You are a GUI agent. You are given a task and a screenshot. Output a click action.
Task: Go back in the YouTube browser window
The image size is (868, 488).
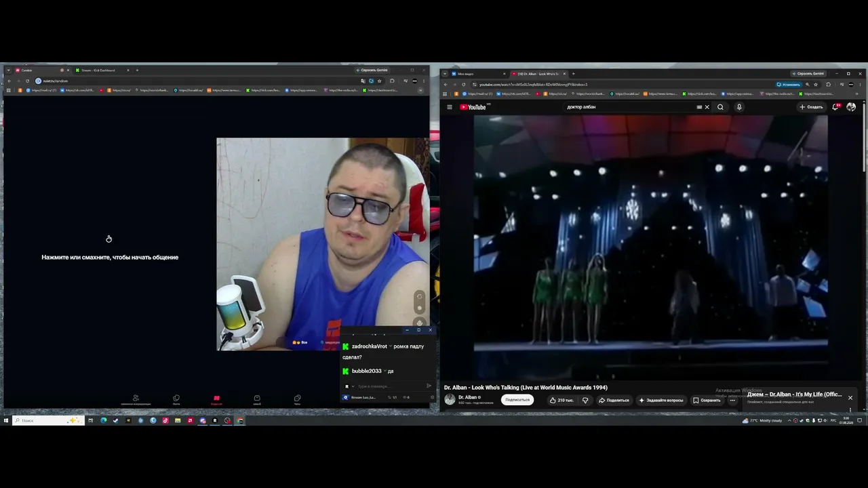[446, 84]
